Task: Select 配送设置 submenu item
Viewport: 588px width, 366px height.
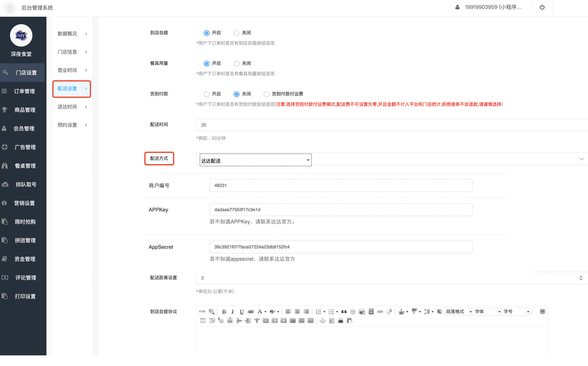Action: pyautogui.click(x=72, y=89)
